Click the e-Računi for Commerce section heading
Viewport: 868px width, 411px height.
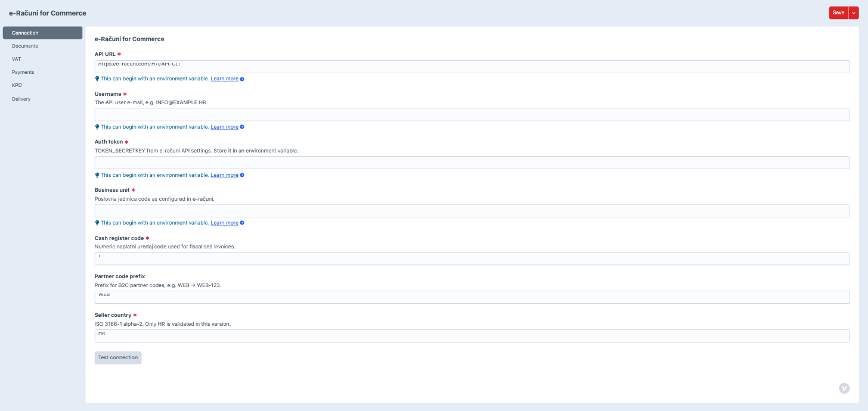(x=129, y=39)
